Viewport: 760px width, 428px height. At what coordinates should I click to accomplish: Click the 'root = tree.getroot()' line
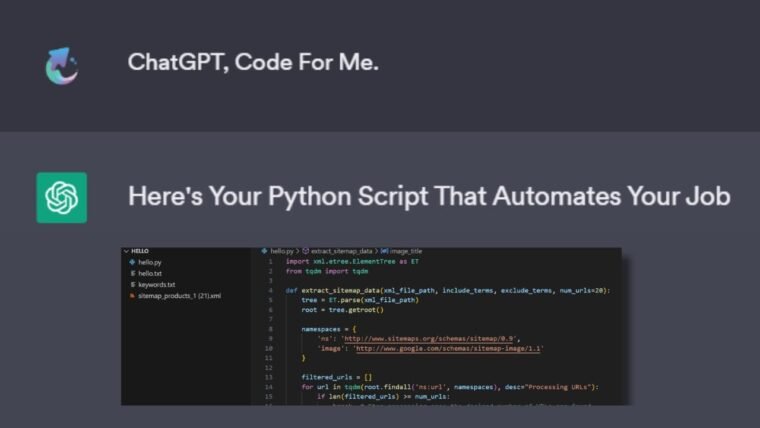342,310
